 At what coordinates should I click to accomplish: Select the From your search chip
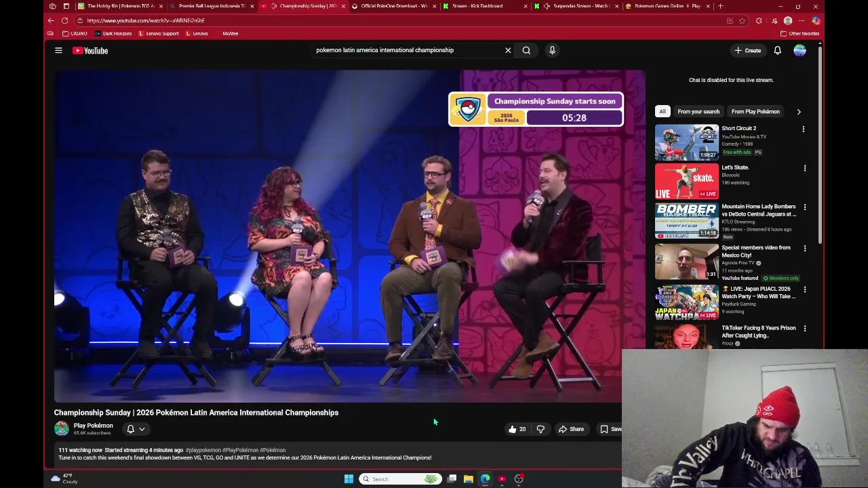698,111
